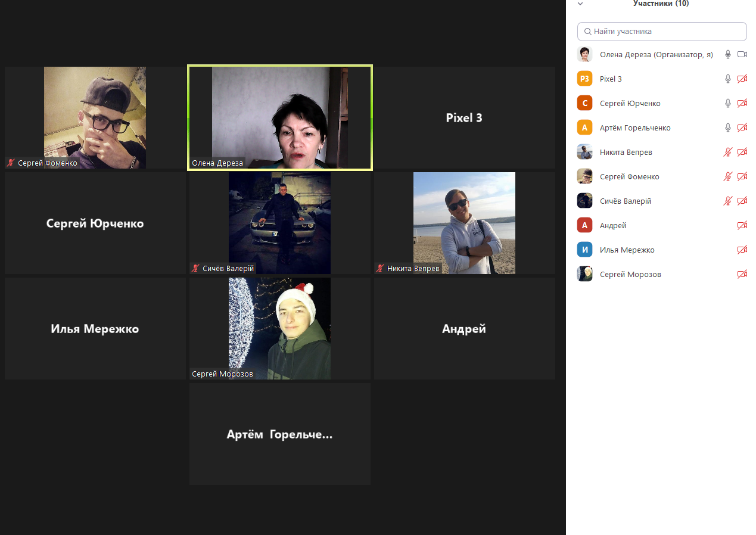756x535 pixels.
Task: Click Сичёв Валерій crossed camera icon
Action: pos(742,201)
